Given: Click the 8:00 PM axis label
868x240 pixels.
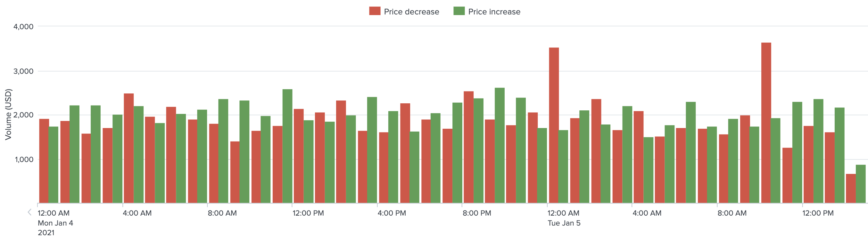Looking at the screenshot, I should pyautogui.click(x=477, y=213).
